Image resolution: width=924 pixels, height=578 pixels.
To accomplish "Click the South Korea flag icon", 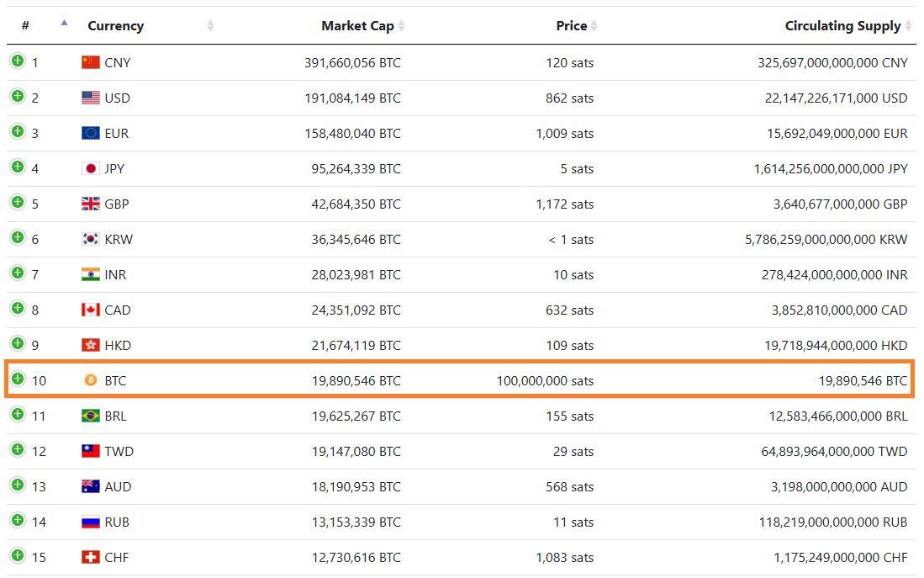I will tap(90, 239).
